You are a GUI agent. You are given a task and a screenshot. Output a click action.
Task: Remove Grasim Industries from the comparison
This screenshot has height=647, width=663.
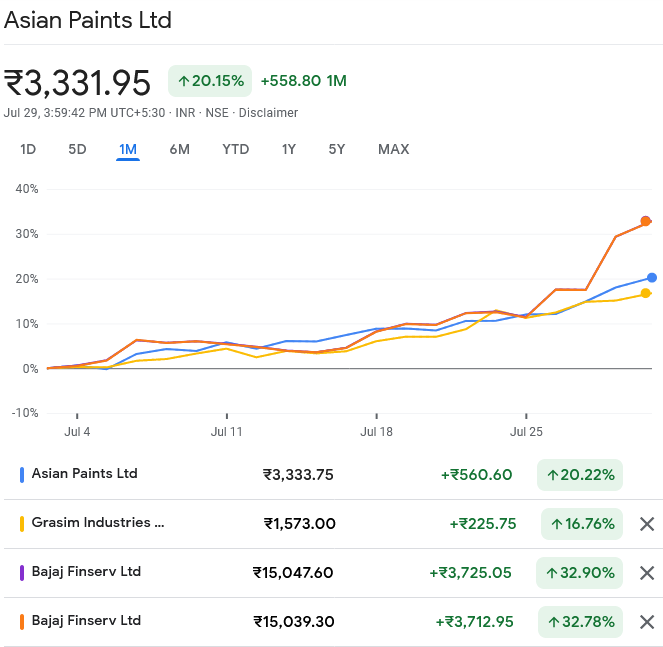tap(646, 524)
